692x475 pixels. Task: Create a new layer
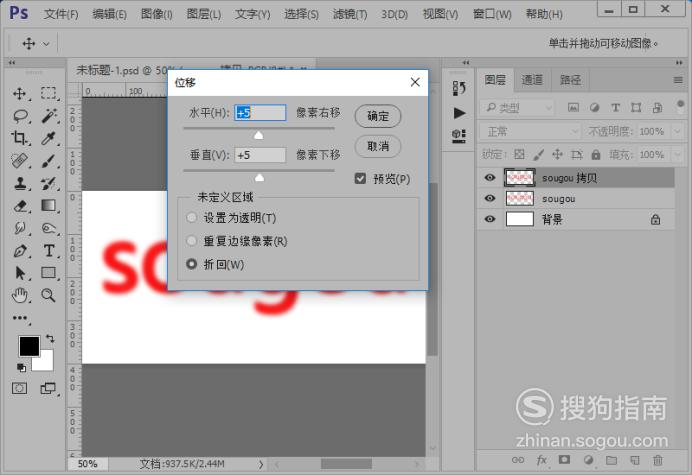635,460
